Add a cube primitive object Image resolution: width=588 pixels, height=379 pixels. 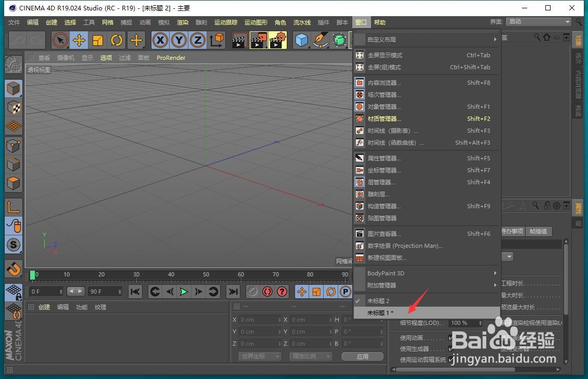[301, 40]
